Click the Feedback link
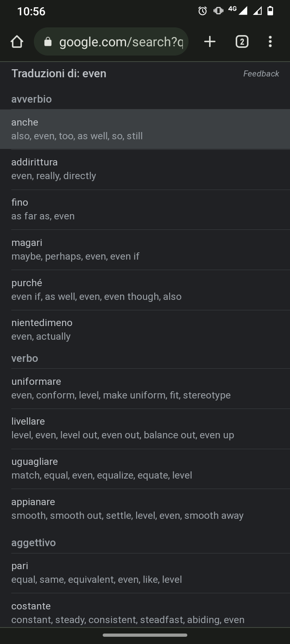The width and height of the screenshot is (290, 644). tap(261, 74)
